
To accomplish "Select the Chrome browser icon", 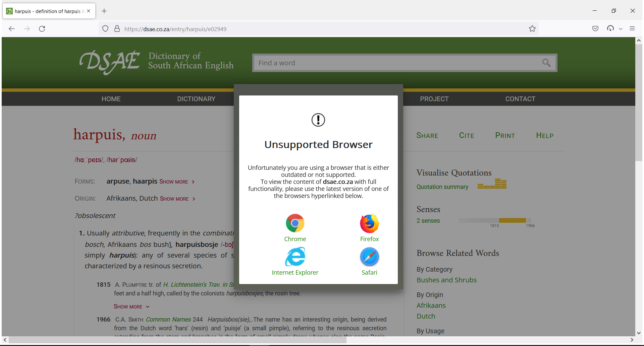I will pyautogui.click(x=295, y=223).
